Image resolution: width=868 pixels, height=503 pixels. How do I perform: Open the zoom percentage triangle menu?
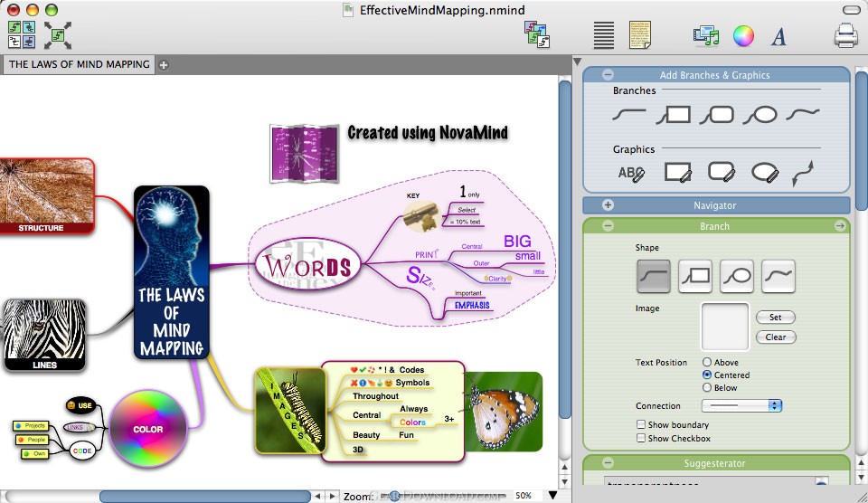point(552,495)
